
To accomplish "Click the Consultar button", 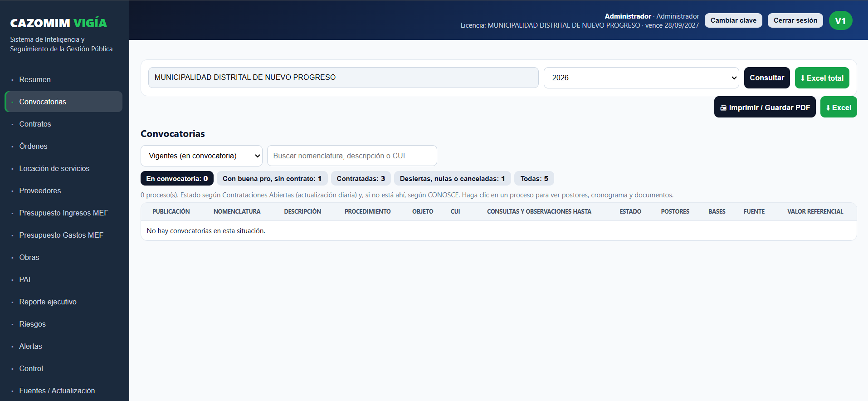I will (767, 78).
